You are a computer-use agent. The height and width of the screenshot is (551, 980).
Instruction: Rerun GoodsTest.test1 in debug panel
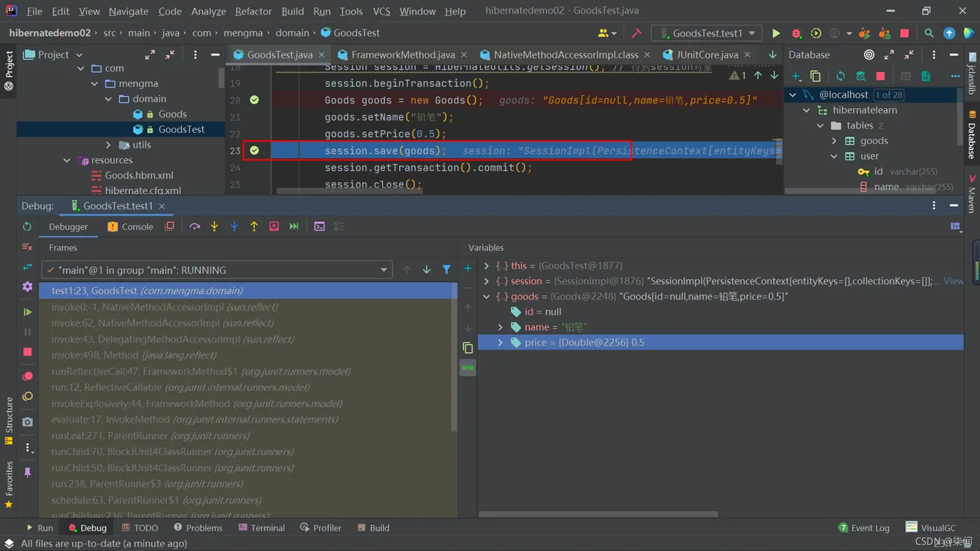pos(27,227)
